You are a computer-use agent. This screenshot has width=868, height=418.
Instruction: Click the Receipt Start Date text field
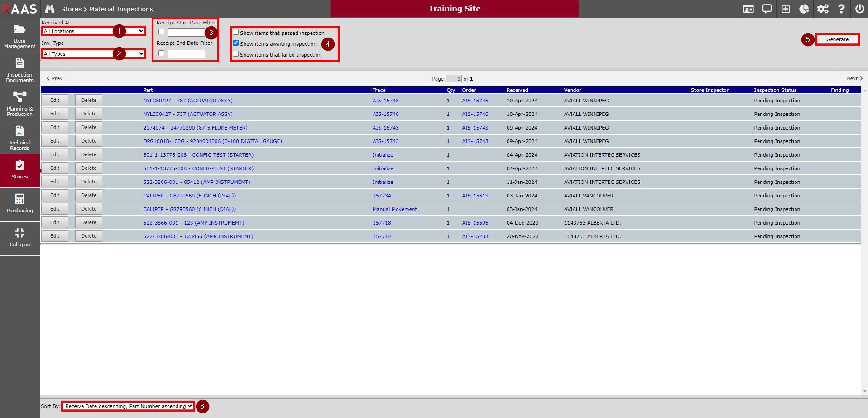point(186,32)
